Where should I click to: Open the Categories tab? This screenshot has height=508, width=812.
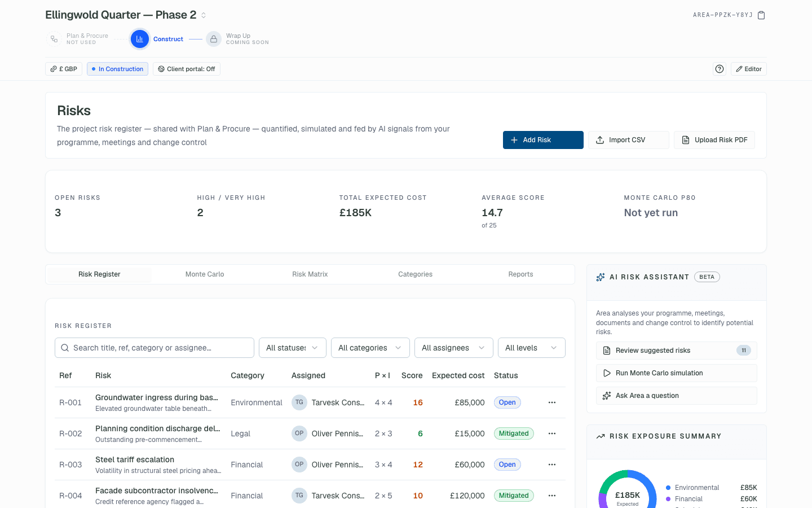click(415, 274)
